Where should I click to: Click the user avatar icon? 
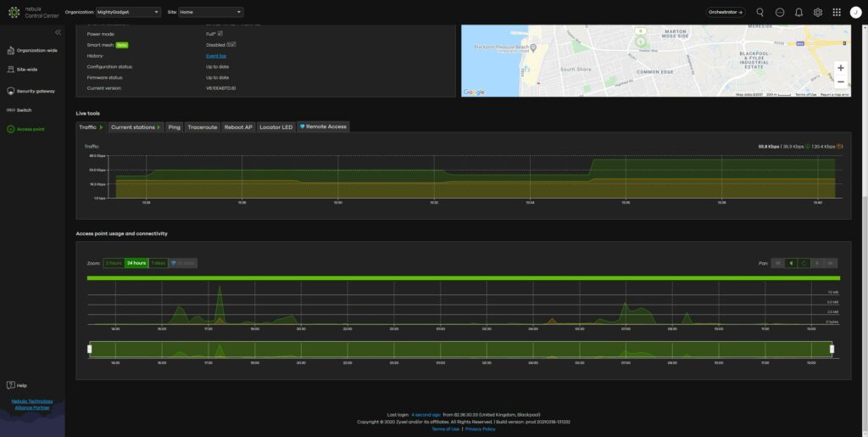coord(855,12)
